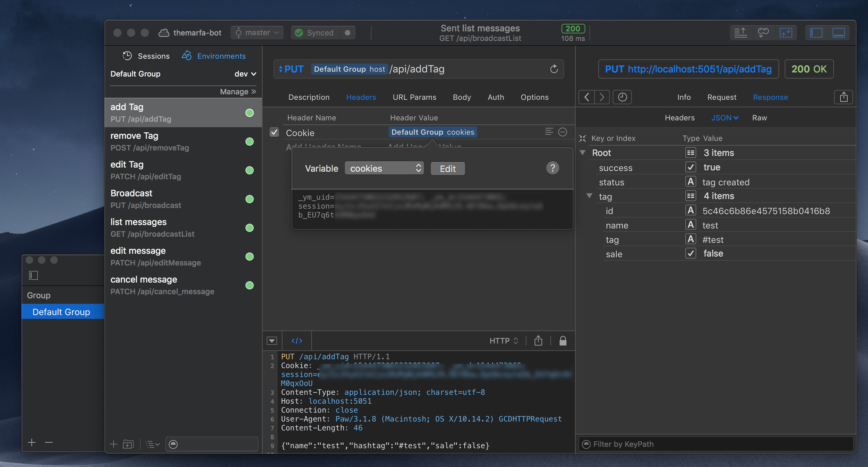Click the help question mark button
This screenshot has width=868, height=467.
click(x=552, y=168)
